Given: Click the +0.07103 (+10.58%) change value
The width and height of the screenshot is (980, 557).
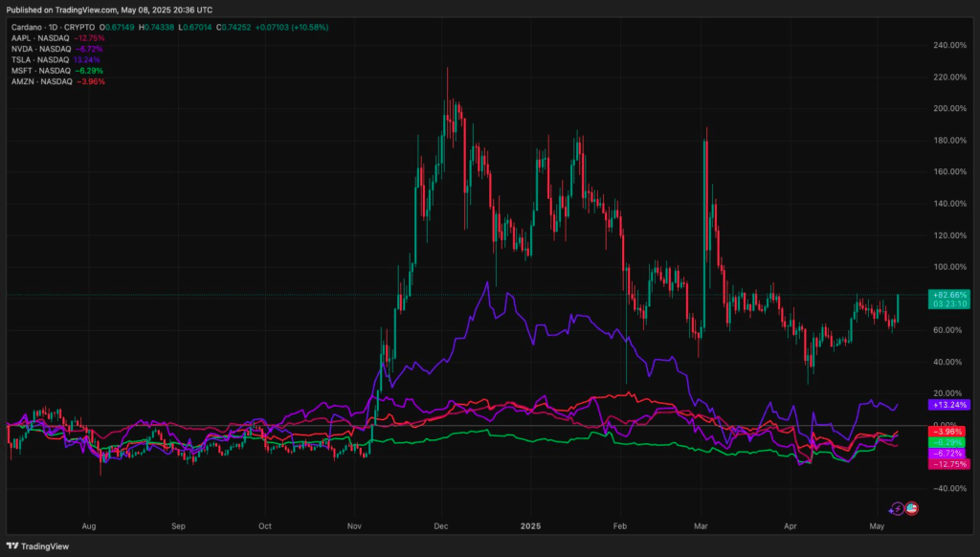Looking at the screenshot, I should point(292,28).
